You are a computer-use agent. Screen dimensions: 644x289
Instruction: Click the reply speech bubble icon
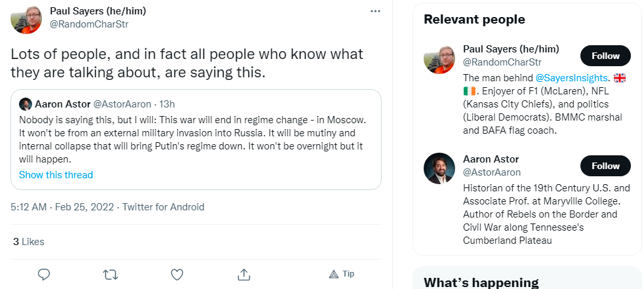(44, 274)
